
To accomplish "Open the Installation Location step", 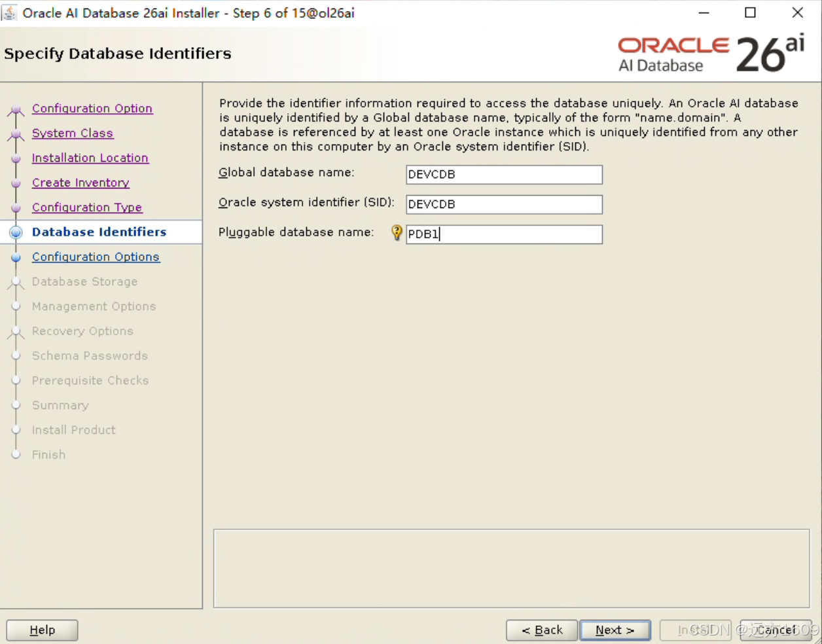I will [90, 158].
